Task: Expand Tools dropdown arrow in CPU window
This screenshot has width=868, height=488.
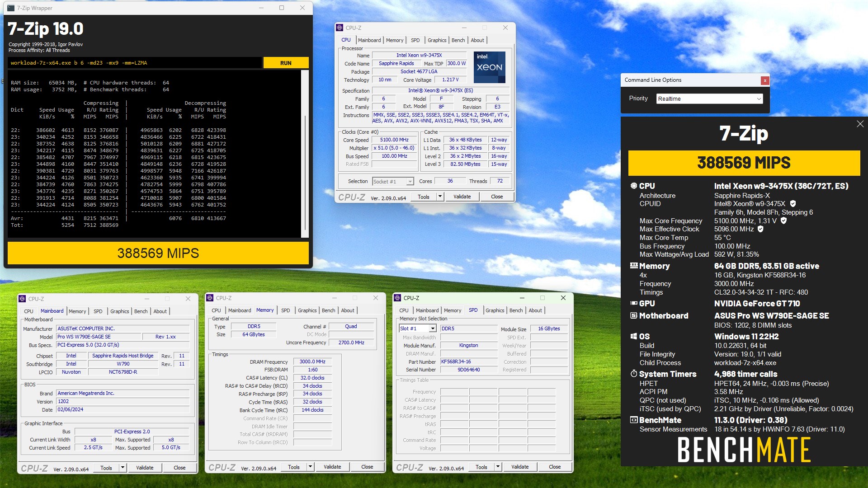Action: tap(440, 197)
